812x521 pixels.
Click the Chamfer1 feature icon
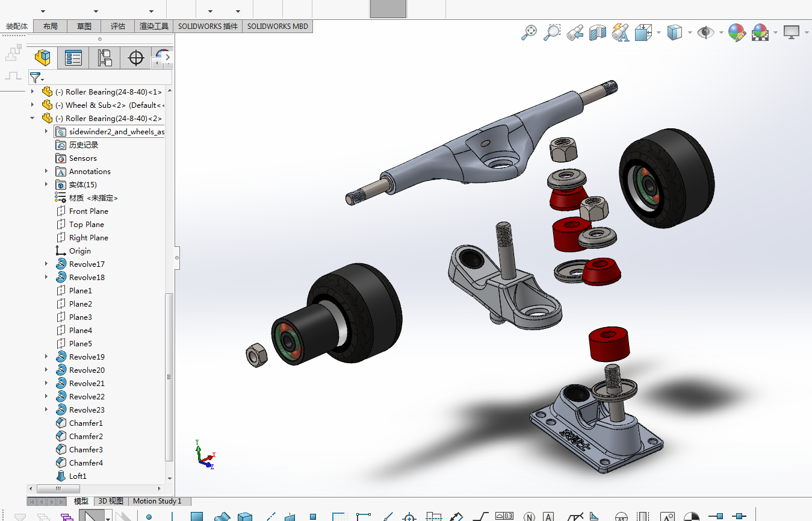(61, 423)
